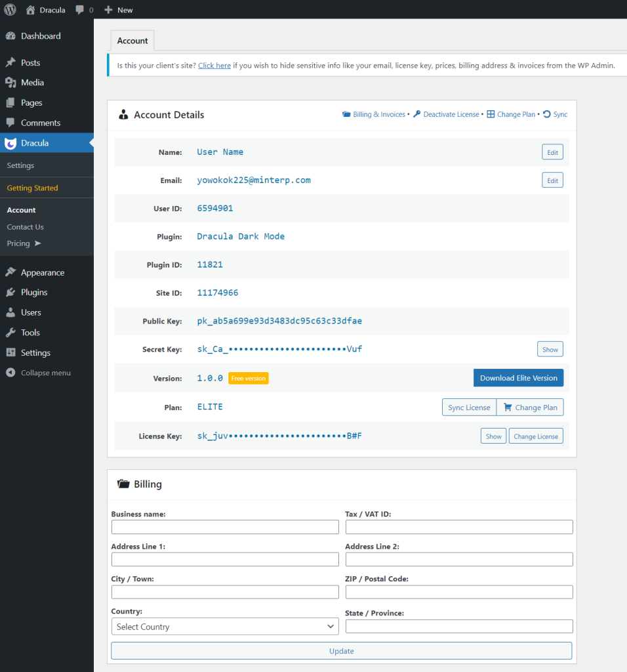Click the Media icon in sidebar

pos(10,82)
